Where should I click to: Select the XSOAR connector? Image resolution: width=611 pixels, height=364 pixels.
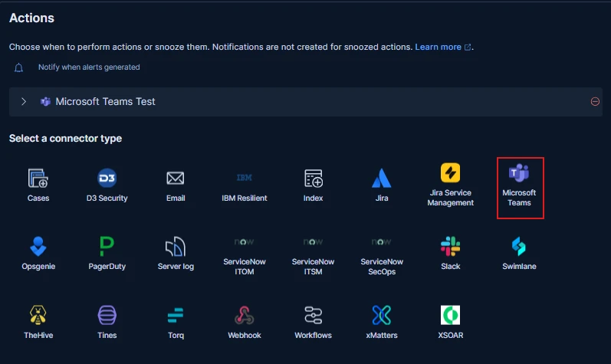(x=451, y=322)
